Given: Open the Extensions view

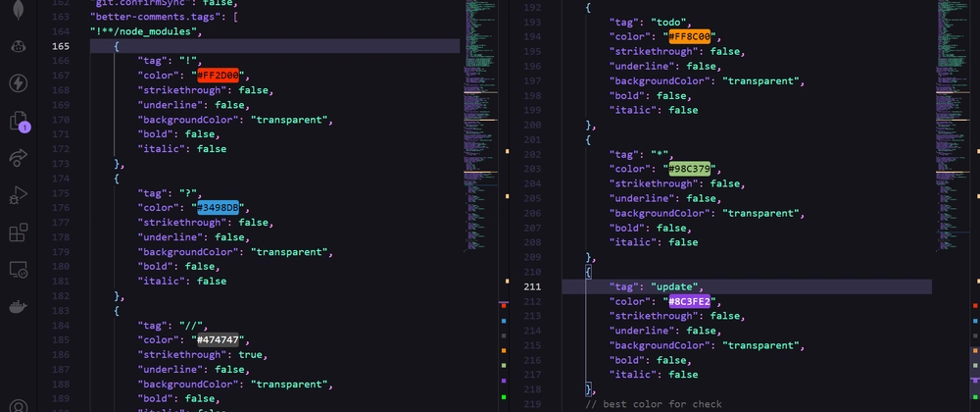Looking at the screenshot, I should pyautogui.click(x=18, y=232).
